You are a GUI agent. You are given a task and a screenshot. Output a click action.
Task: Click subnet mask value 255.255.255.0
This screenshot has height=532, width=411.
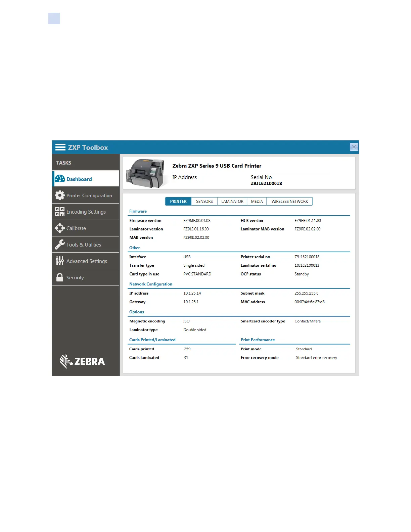click(x=306, y=293)
